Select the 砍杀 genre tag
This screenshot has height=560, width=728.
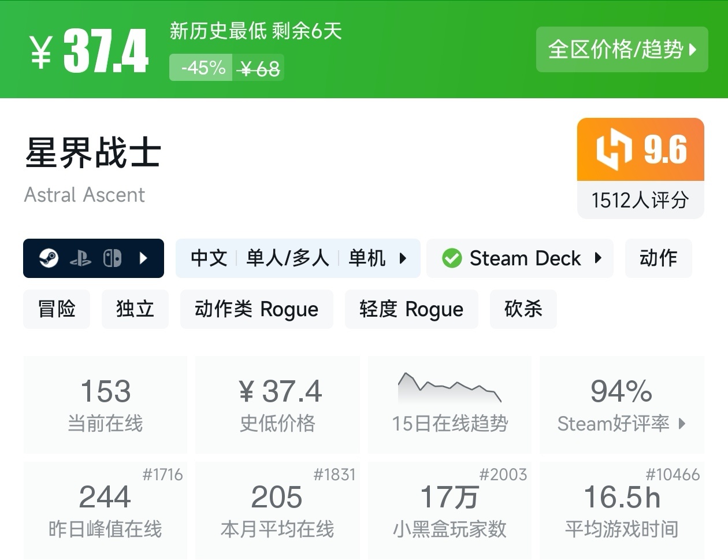(523, 309)
